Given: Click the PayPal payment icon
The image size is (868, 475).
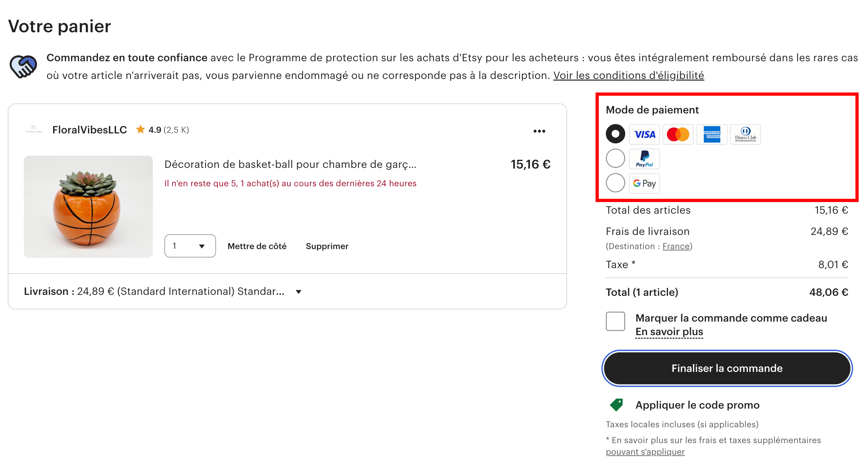Looking at the screenshot, I should pyautogui.click(x=645, y=159).
